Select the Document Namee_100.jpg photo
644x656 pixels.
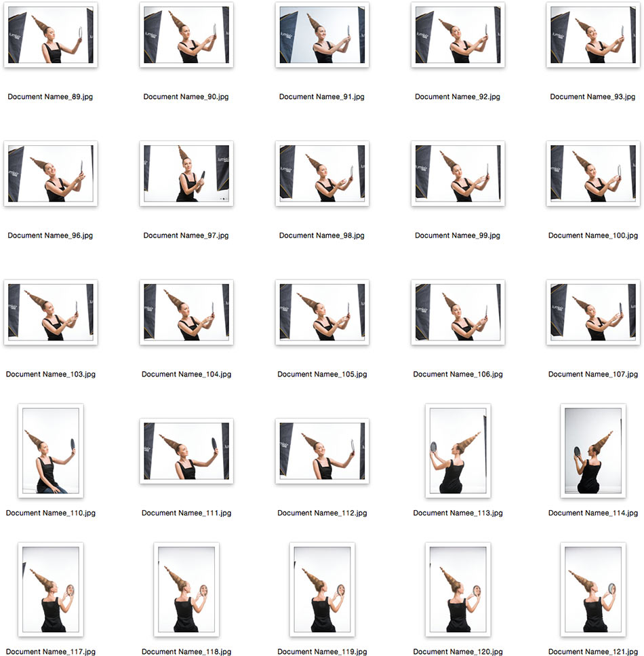tap(593, 173)
